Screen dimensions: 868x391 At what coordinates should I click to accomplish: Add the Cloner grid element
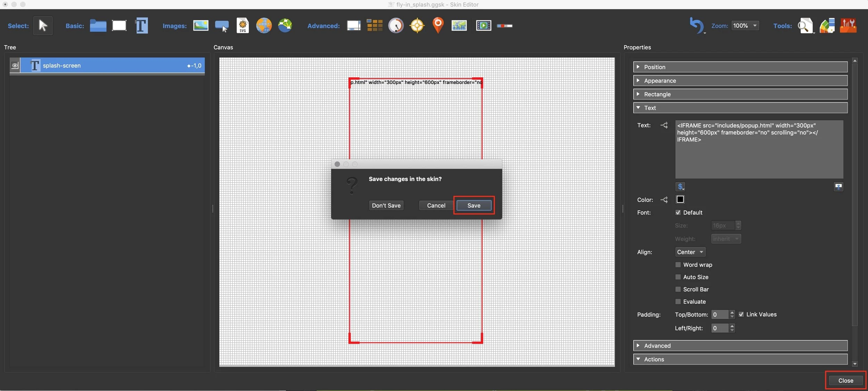tap(375, 25)
